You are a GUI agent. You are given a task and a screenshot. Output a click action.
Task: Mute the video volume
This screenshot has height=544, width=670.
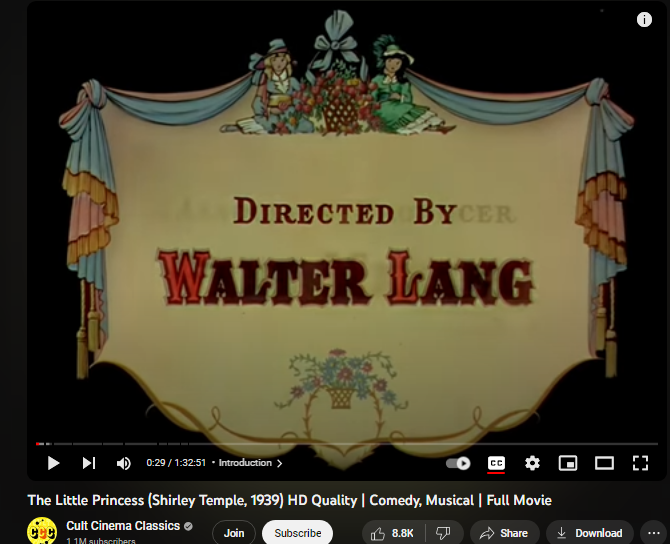click(123, 463)
